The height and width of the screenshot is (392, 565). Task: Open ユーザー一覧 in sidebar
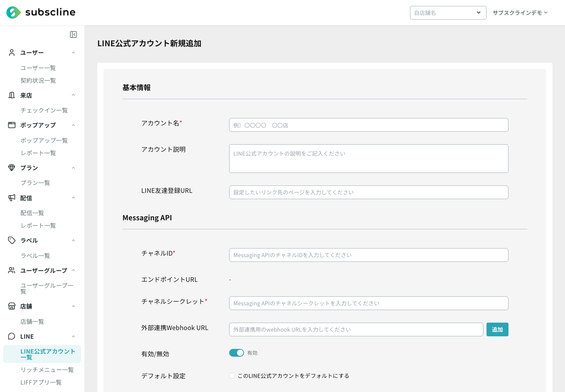click(38, 68)
